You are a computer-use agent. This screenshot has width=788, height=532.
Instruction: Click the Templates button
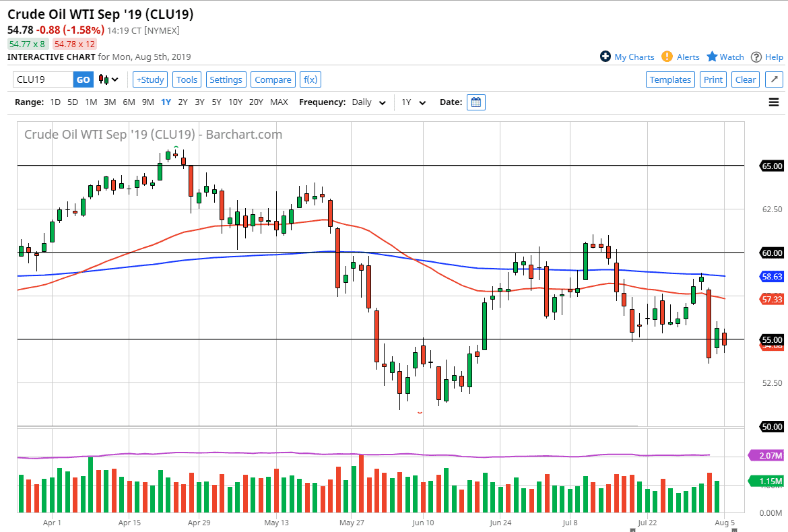point(670,79)
